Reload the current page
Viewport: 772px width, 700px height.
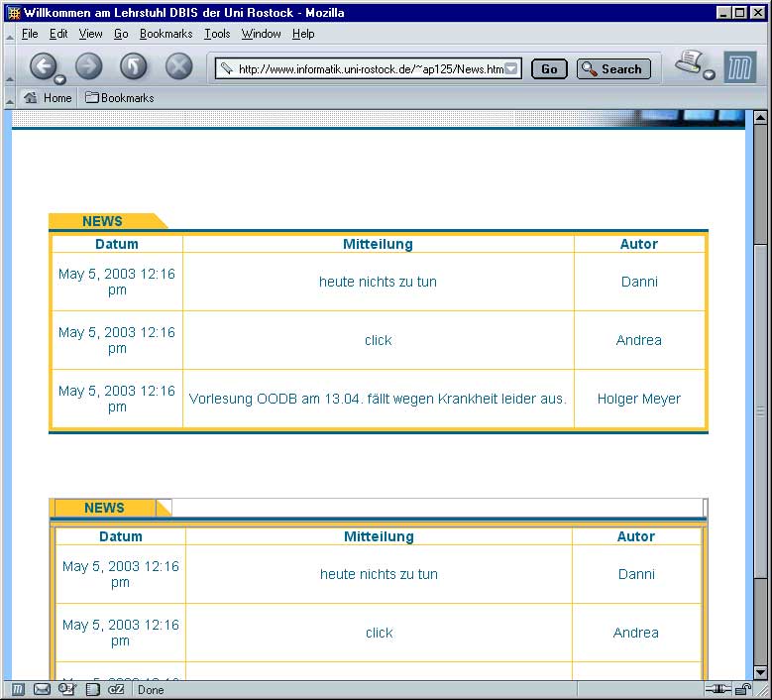pyautogui.click(x=134, y=66)
